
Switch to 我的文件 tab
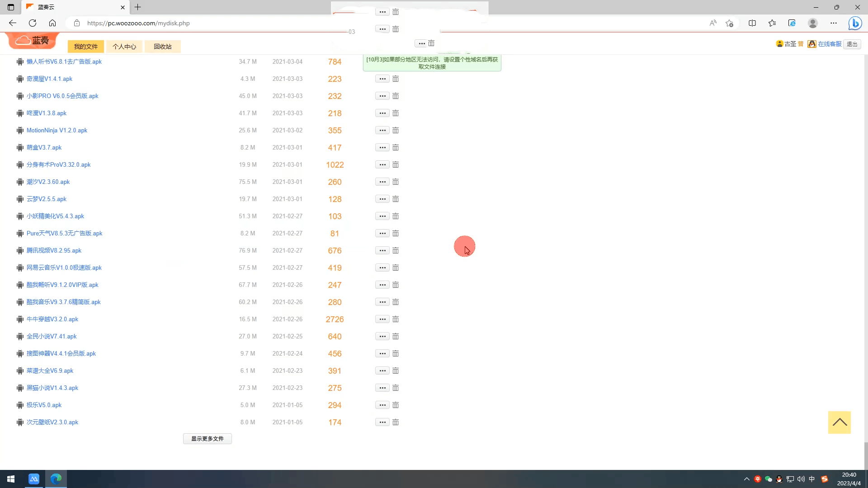coord(86,47)
